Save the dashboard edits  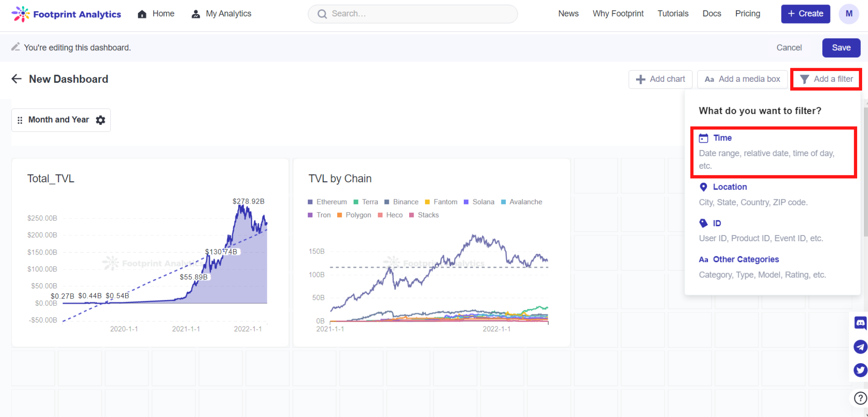point(841,48)
